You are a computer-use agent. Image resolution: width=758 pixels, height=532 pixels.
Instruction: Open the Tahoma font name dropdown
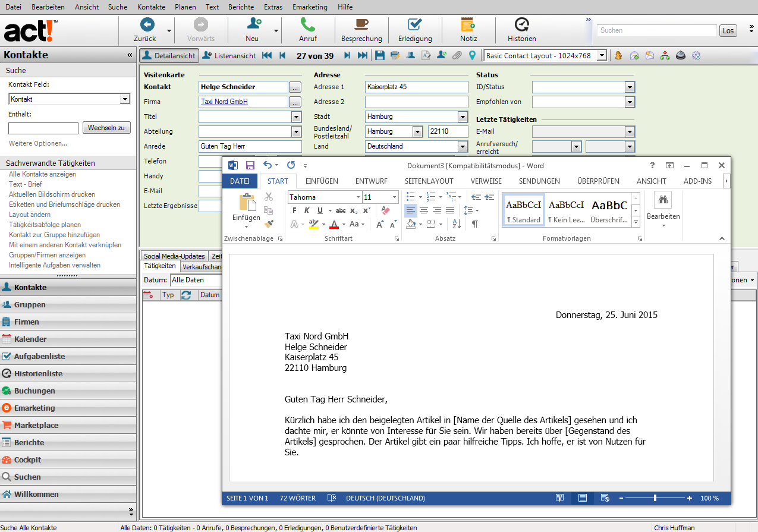[x=358, y=197]
